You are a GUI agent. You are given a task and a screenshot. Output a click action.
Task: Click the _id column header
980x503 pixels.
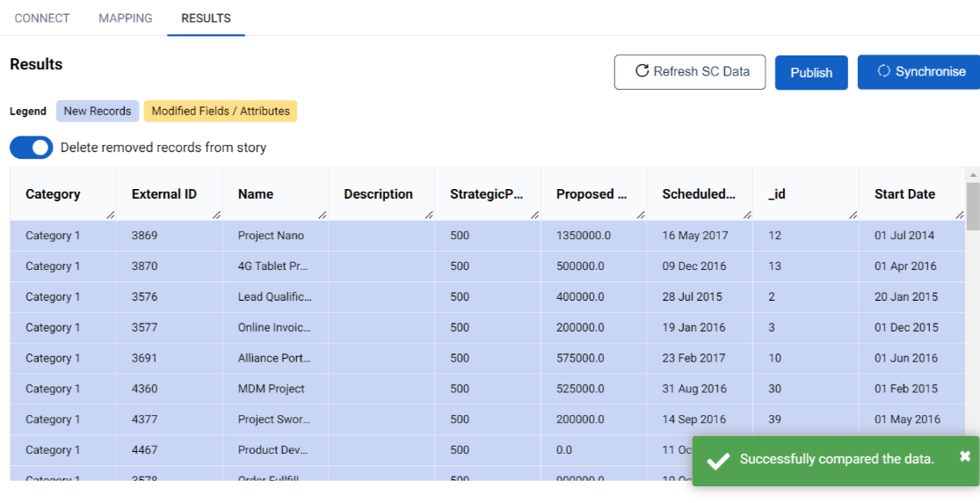pos(806,194)
